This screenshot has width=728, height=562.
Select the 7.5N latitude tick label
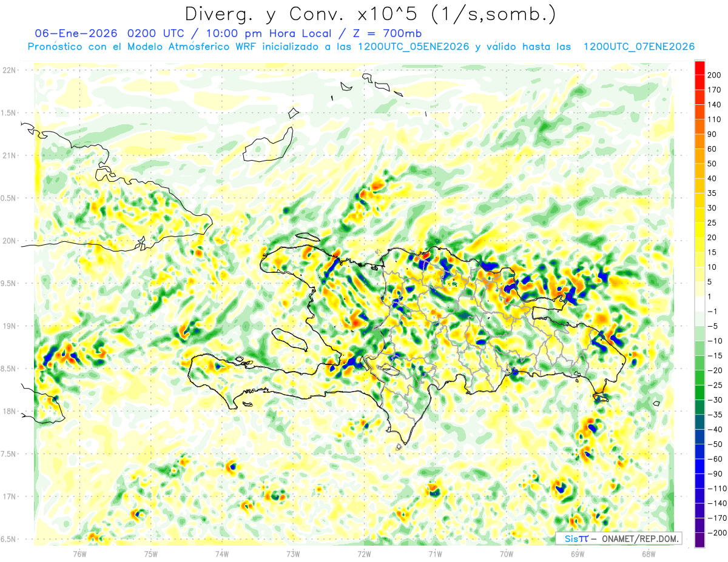click(x=9, y=454)
